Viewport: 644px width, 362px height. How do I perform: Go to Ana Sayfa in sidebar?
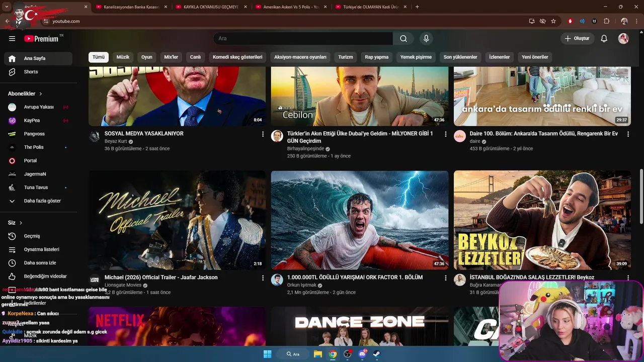pos(38,58)
